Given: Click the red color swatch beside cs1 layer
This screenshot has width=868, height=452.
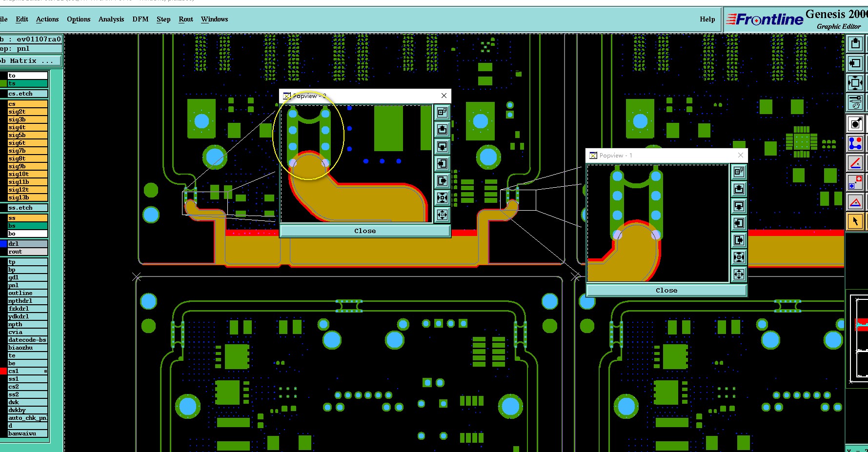Looking at the screenshot, I should [3, 371].
